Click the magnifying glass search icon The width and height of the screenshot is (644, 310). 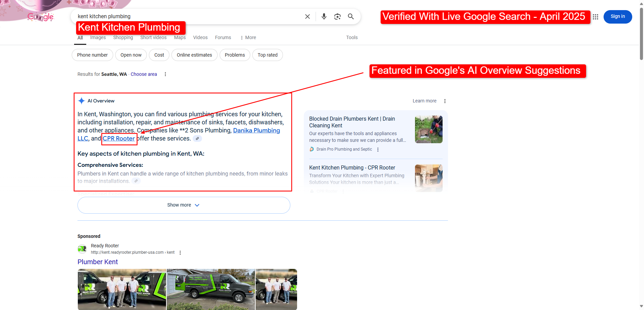351,17
